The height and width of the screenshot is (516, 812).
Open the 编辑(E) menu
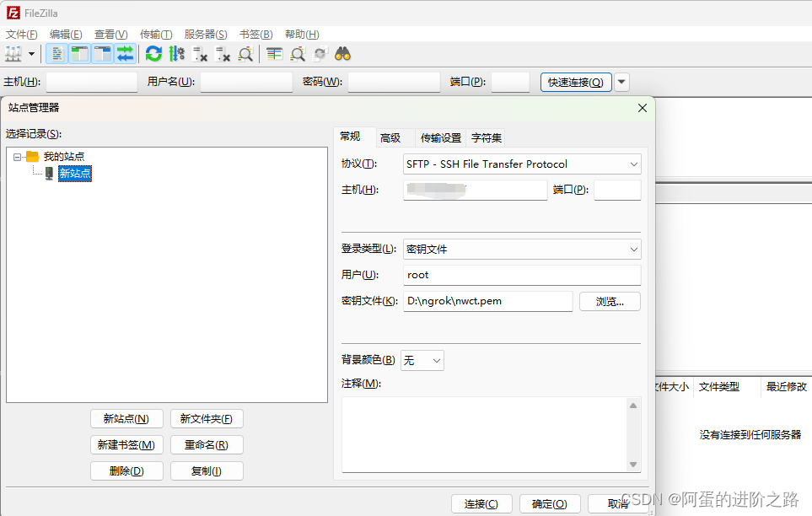click(66, 35)
